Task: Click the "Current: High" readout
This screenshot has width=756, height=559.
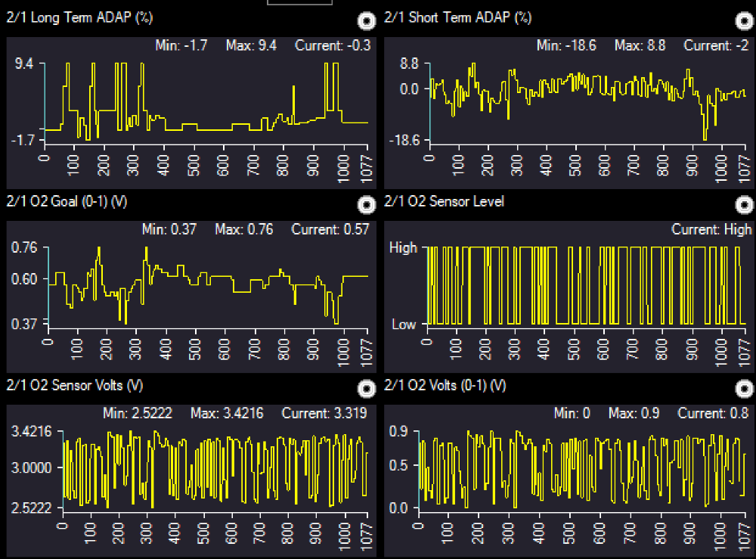Action: coord(711,229)
